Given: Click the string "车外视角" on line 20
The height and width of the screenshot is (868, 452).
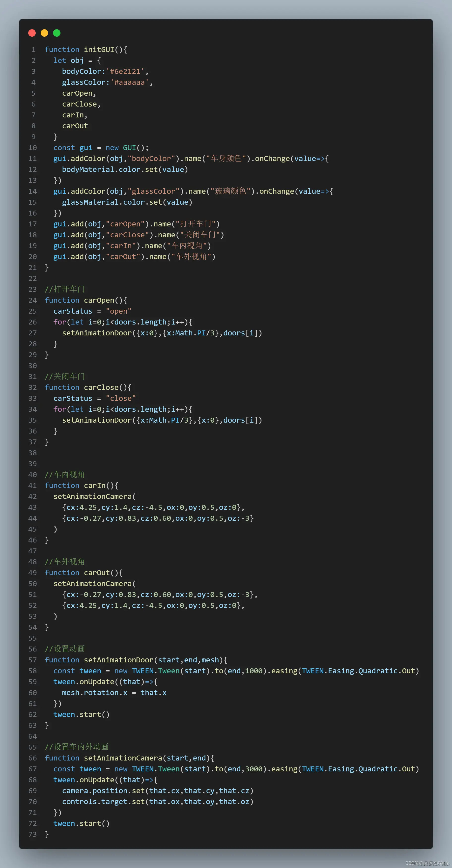Looking at the screenshot, I should coord(191,256).
